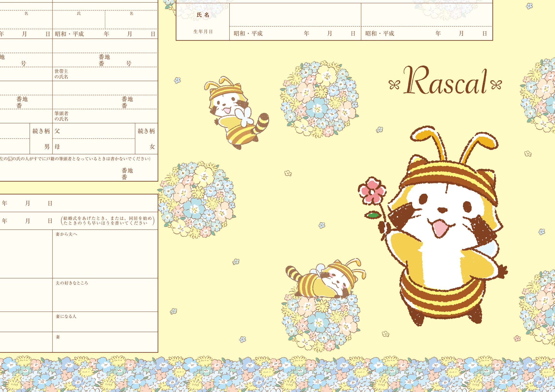The image size is (555, 392).
Task: Click the 妻になる人 label
Action: click(x=66, y=316)
